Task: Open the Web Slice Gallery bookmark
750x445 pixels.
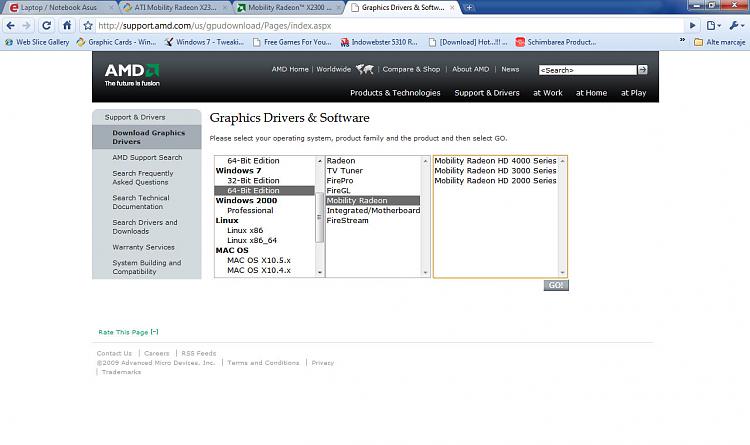Action: pyautogui.click(x=37, y=42)
